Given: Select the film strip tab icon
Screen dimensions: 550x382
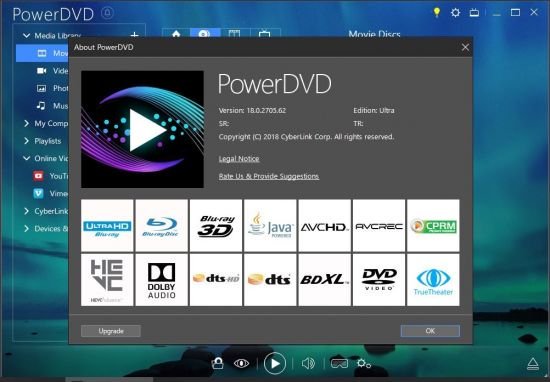Looking at the screenshot, I should (234, 33).
